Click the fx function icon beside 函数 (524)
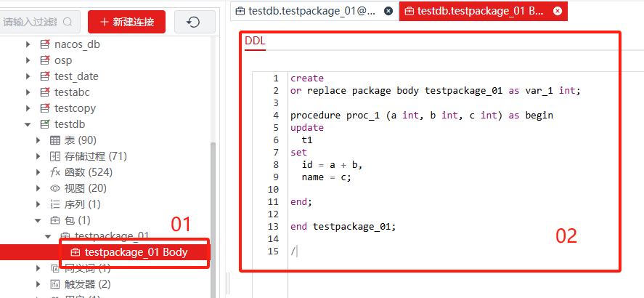Image resolution: width=644 pixels, height=298 pixels. (x=55, y=172)
